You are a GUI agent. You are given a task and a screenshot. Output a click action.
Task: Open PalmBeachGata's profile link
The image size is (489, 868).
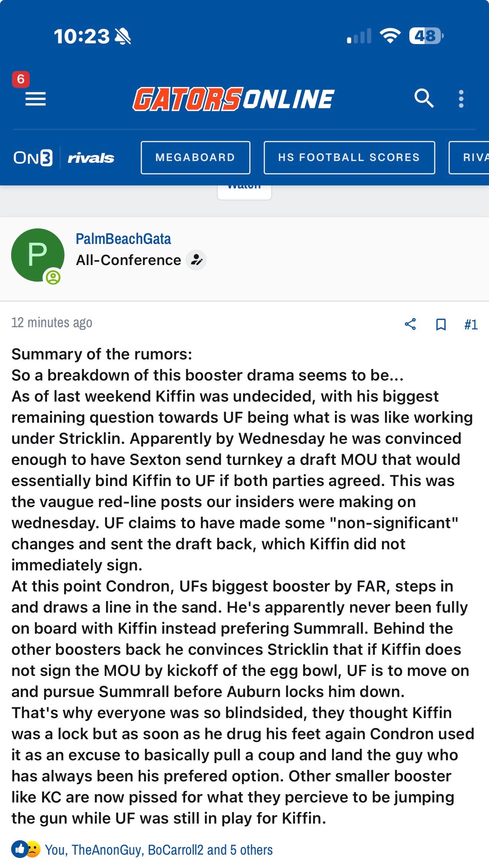point(123,239)
